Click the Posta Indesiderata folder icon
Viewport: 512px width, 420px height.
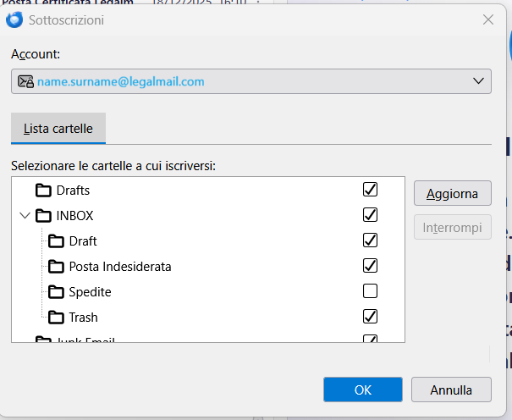pyautogui.click(x=57, y=267)
